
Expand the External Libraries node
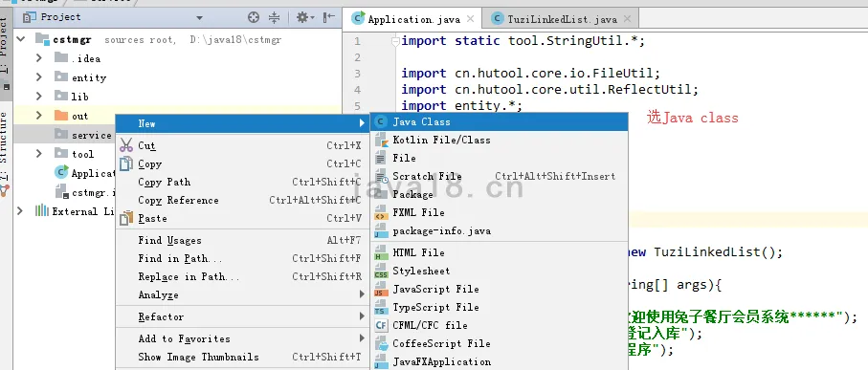[x=20, y=211]
